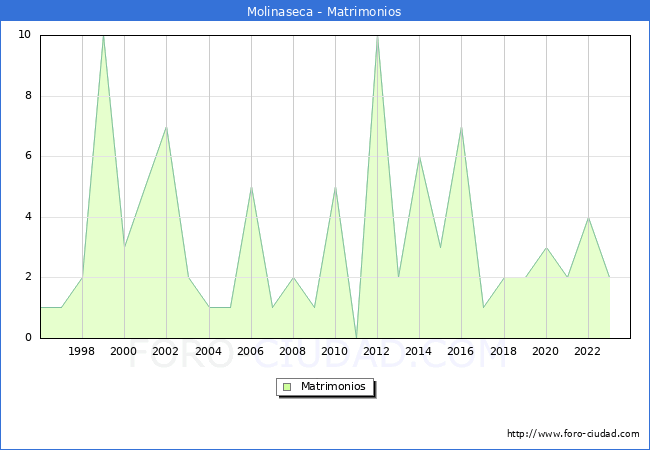Open the http://www.foro-ciudad.com link

point(573,434)
